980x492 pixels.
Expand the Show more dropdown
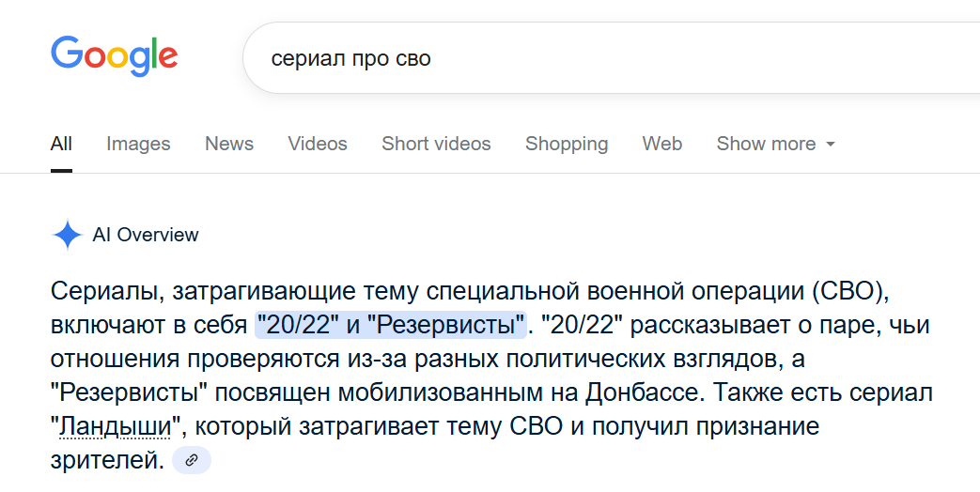pyautogui.click(x=775, y=144)
